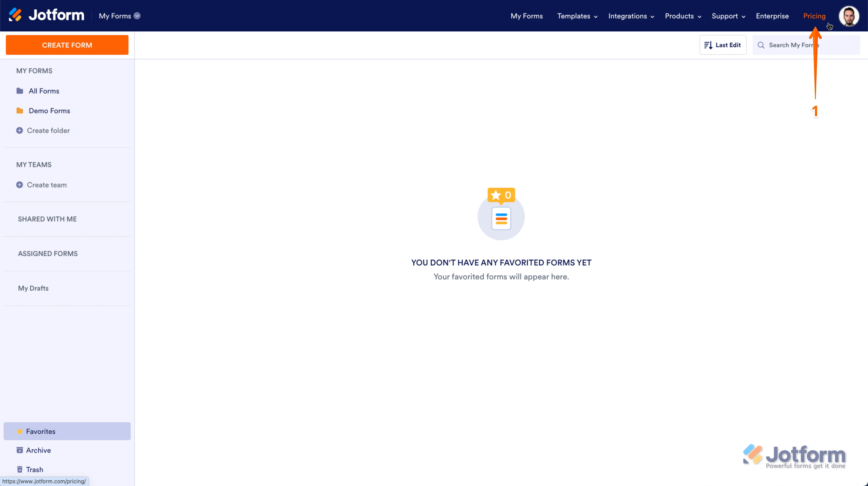The height and width of the screenshot is (486, 868).
Task: Go to the Pricing page
Action: pyautogui.click(x=814, y=16)
